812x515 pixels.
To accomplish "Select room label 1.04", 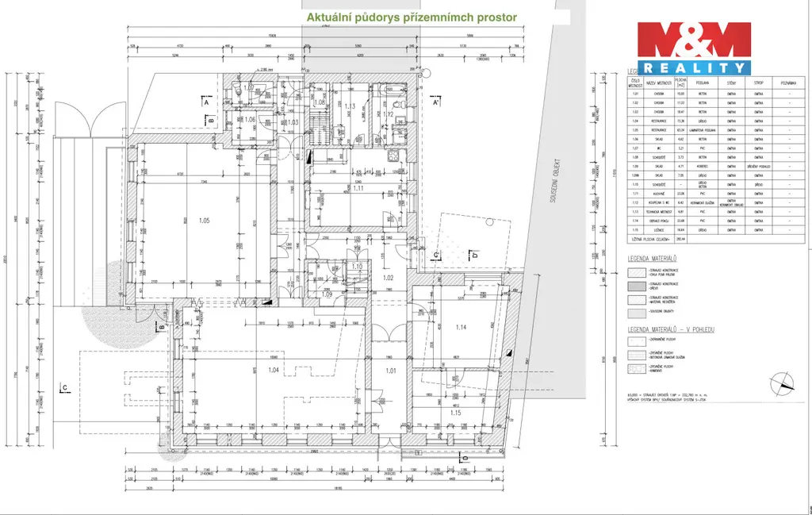I will point(274,371).
